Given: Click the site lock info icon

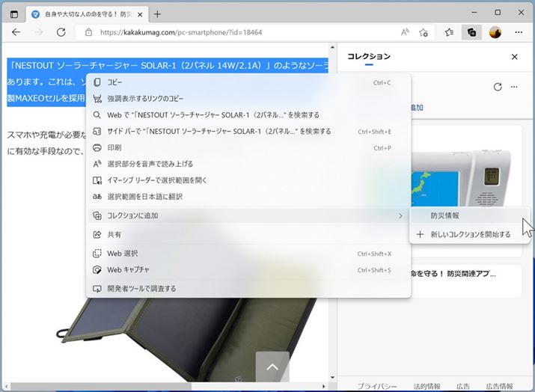Looking at the screenshot, I should 89,32.
